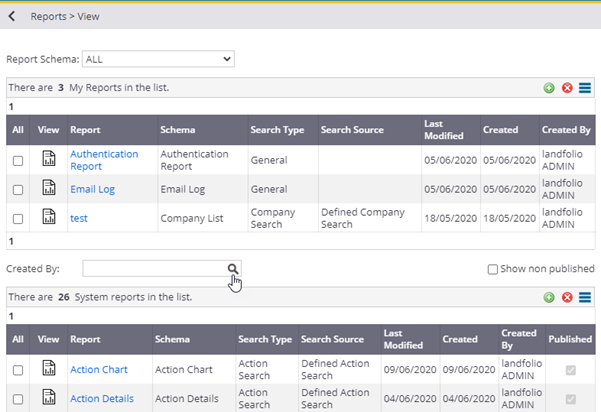601x412 pixels.
Task: Open the Email Log link
Action: pos(92,189)
